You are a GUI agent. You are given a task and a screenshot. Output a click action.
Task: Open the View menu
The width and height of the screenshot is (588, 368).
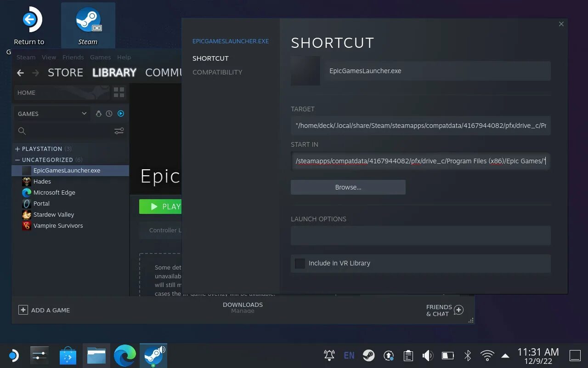(49, 57)
